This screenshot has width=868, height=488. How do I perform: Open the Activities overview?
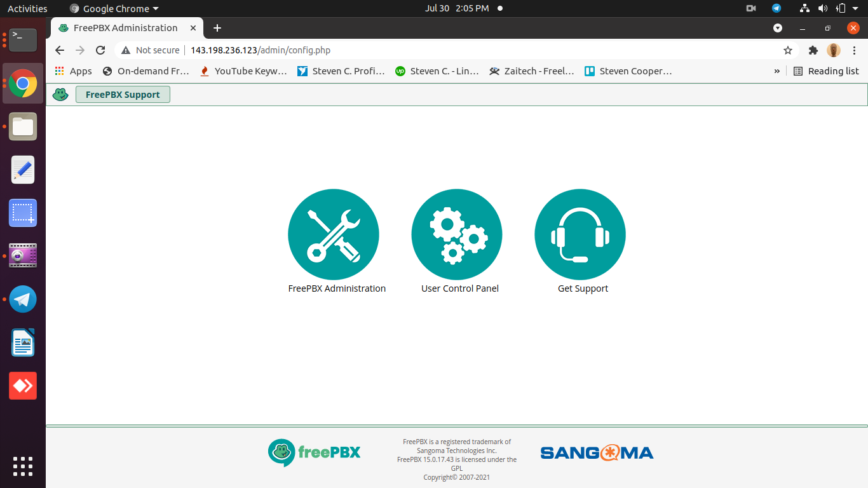tap(27, 8)
